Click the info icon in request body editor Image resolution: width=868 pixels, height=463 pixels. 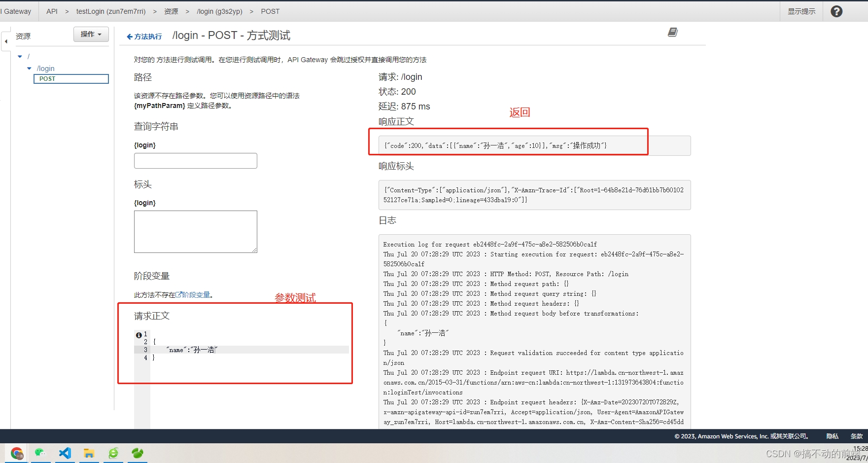(139, 335)
